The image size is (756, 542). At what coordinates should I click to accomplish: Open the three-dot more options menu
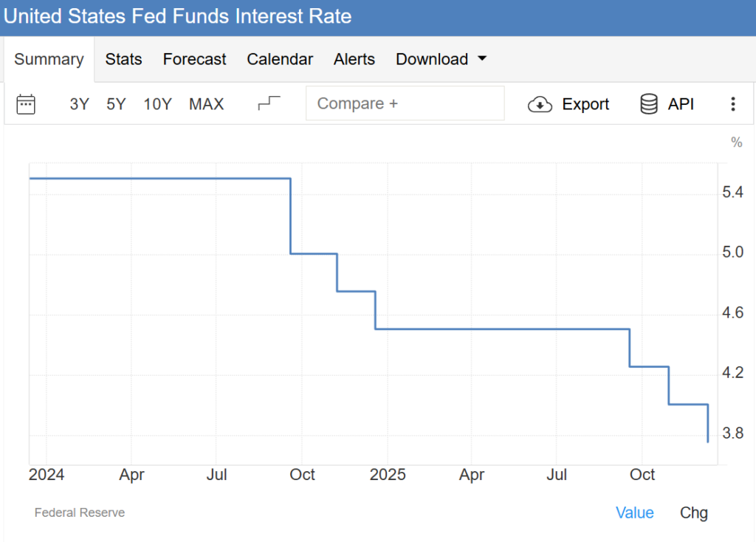pos(732,104)
